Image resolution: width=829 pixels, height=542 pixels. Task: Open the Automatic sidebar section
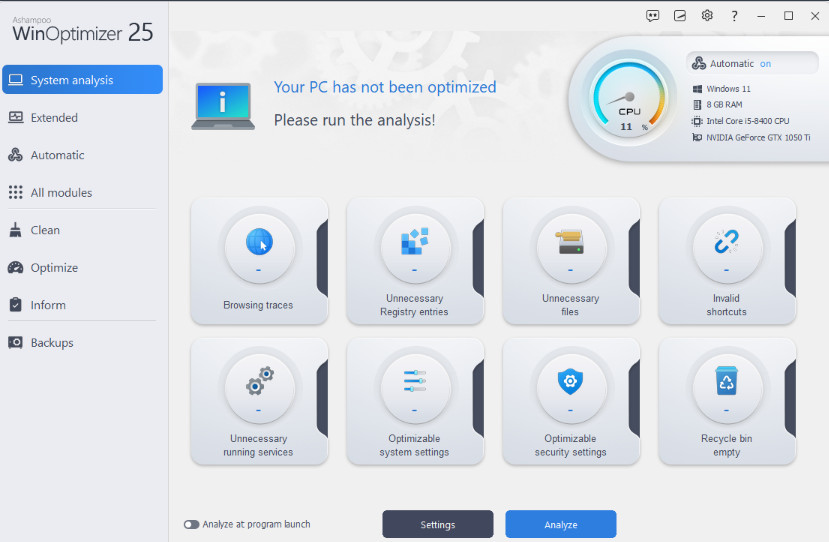(82, 155)
